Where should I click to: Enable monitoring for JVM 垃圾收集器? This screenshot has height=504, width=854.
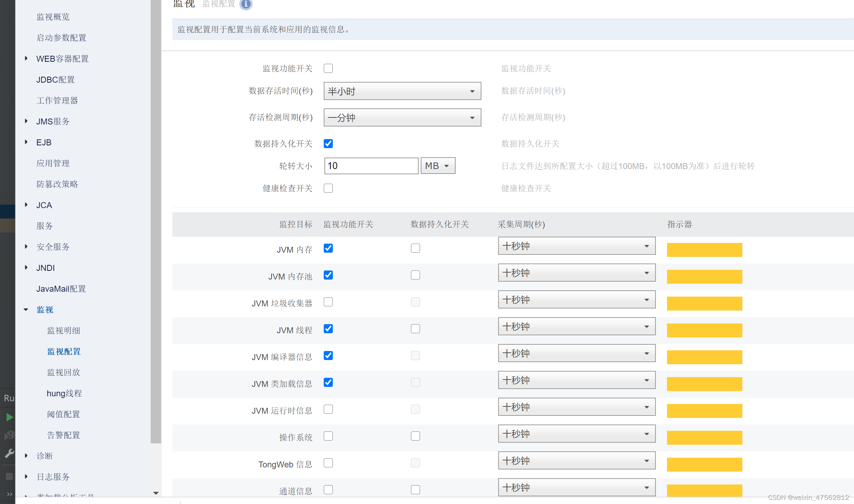pyautogui.click(x=328, y=302)
